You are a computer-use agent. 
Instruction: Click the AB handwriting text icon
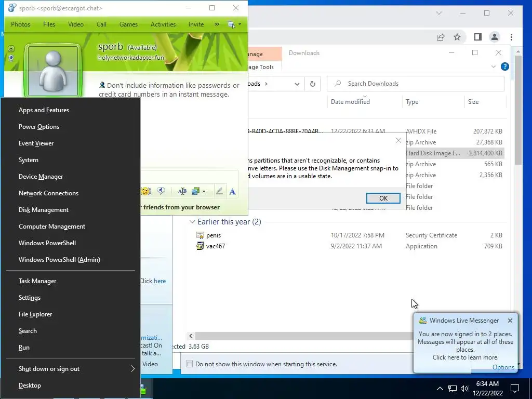click(182, 191)
